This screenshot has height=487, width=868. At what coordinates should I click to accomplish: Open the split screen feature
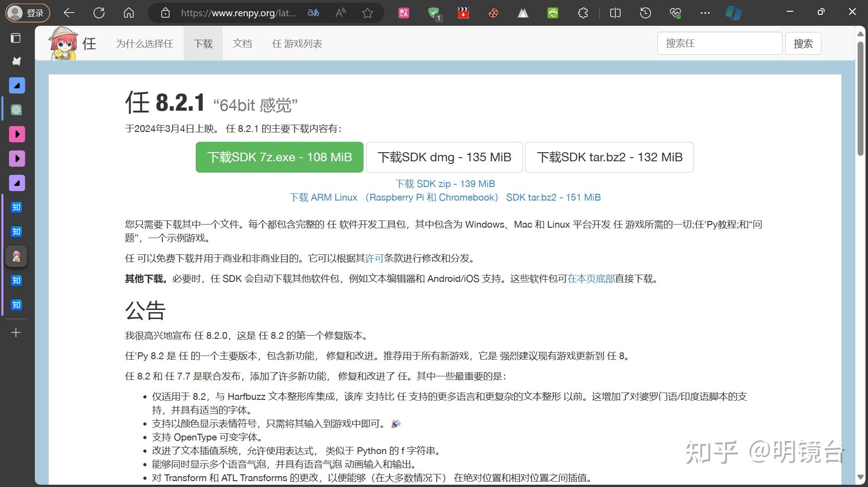615,13
